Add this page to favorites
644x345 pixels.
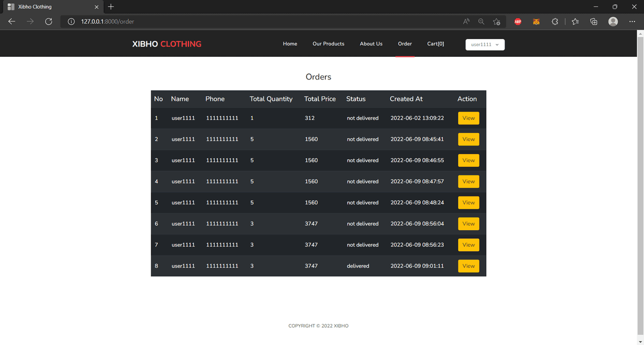[497, 21]
